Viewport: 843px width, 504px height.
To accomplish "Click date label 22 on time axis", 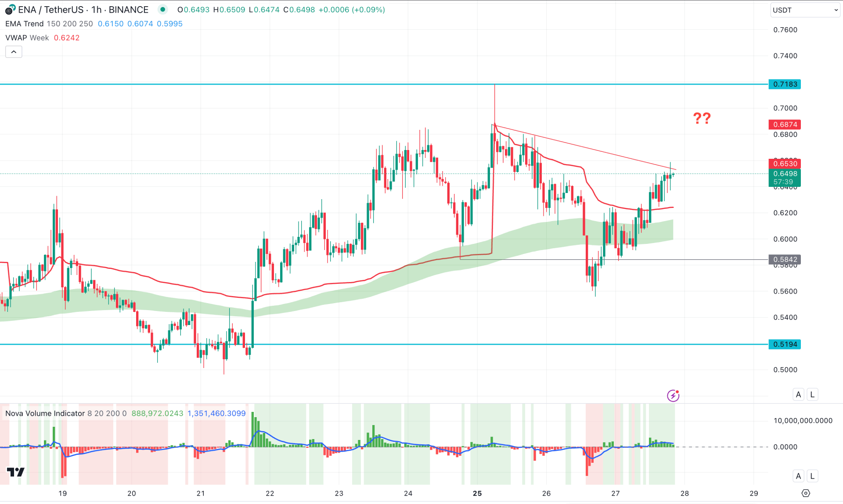I will tap(270, 493).
